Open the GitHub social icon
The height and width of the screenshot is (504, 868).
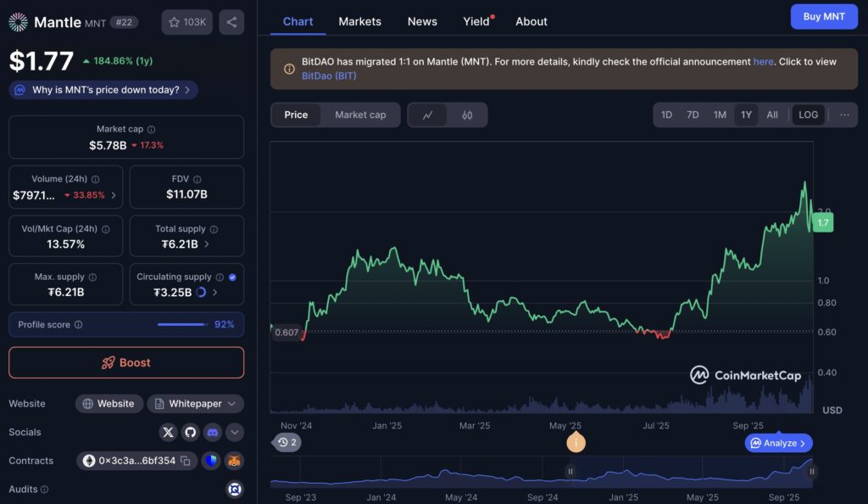[x=191, y=432]
